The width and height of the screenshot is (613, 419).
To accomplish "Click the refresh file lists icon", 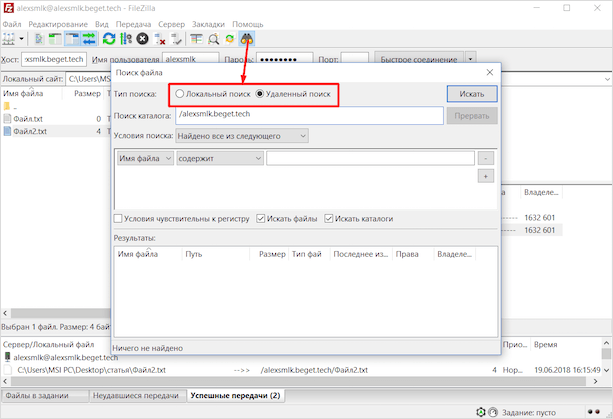I will [108, 39].
